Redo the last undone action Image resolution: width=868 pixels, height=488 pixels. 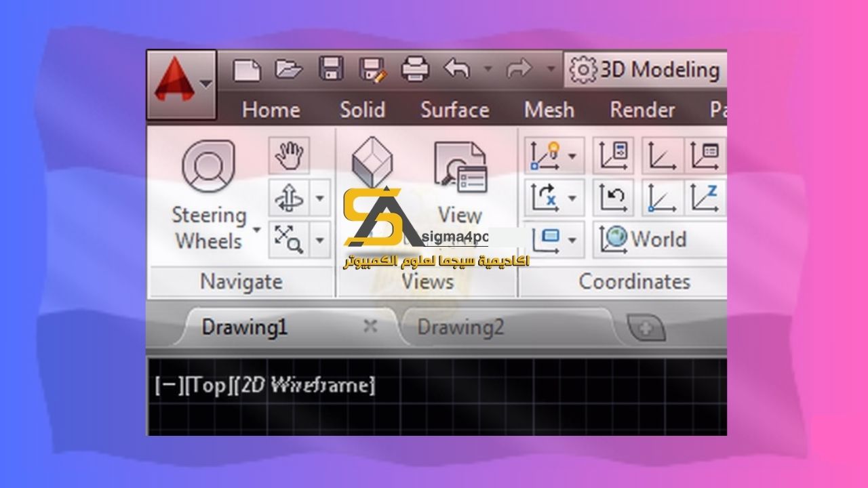pos(519,68)
